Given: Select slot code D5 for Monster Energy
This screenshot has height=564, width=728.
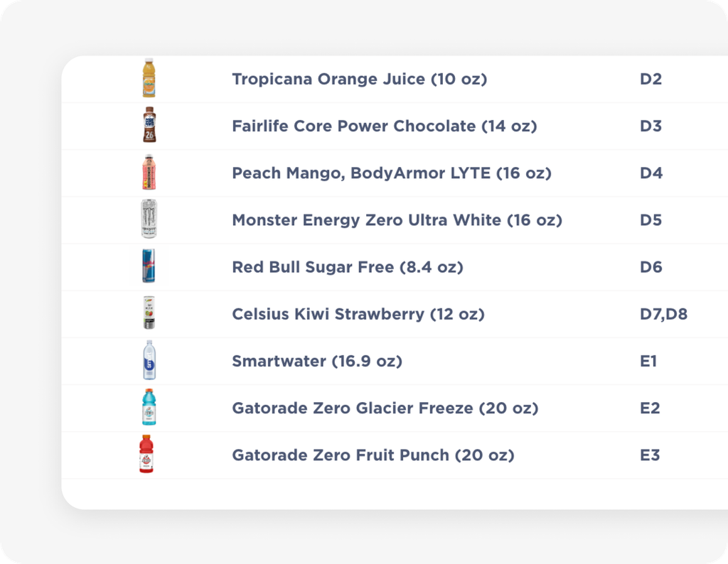Looking at the screenshot, I should (651, 220).
